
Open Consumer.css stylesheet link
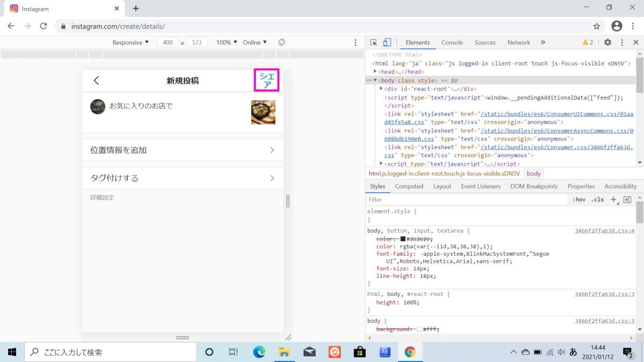click(x=557, y=147)
